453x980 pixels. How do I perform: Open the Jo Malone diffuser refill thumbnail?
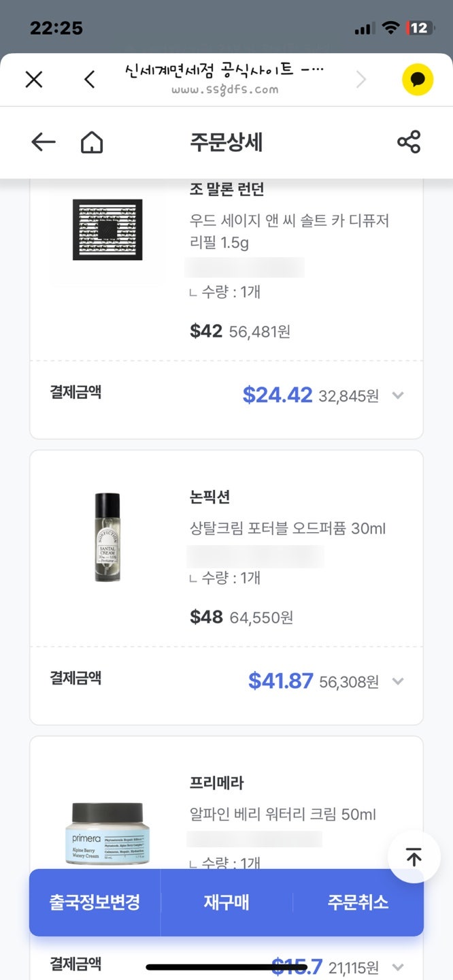pos(107,230)
